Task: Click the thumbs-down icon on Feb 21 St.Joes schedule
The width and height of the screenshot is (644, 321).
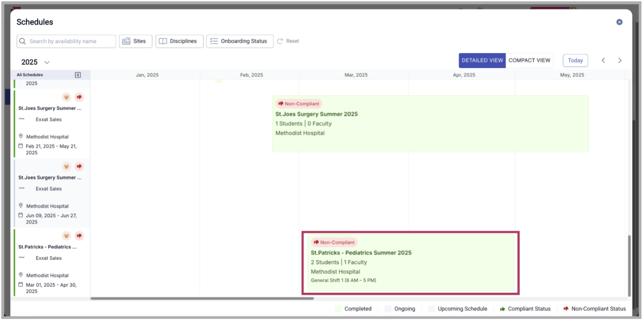Action: 79,97
